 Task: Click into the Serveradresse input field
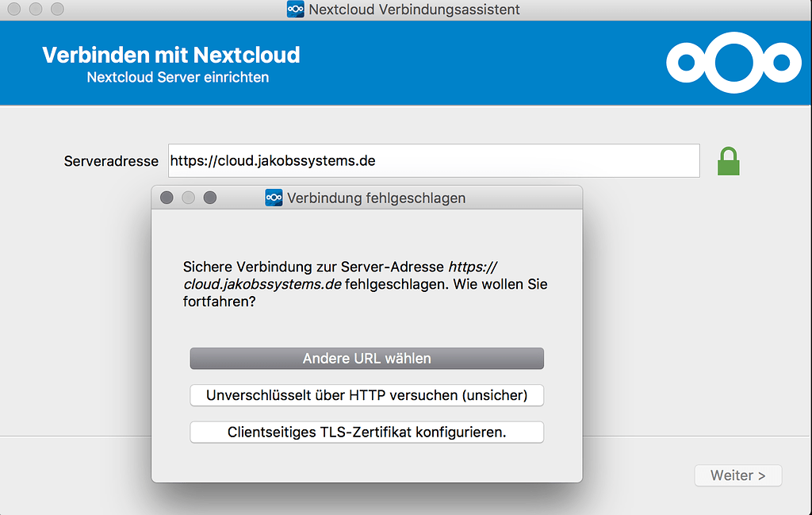(x=434, y=160)
